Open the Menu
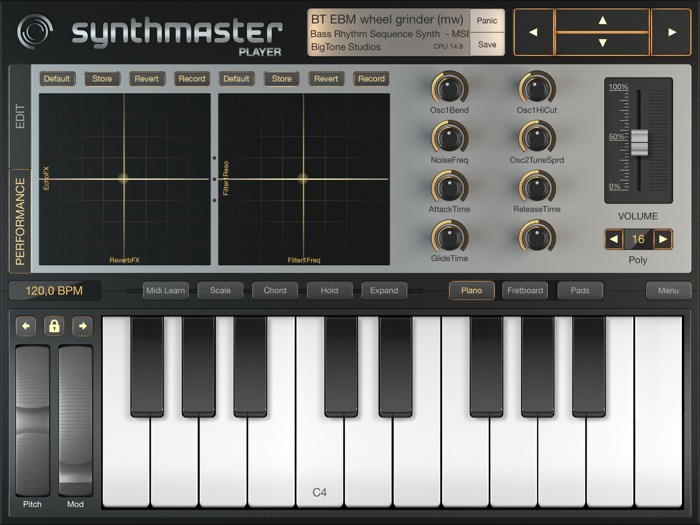The height and width of the screenshot is (525, 700). click(668, 291)
